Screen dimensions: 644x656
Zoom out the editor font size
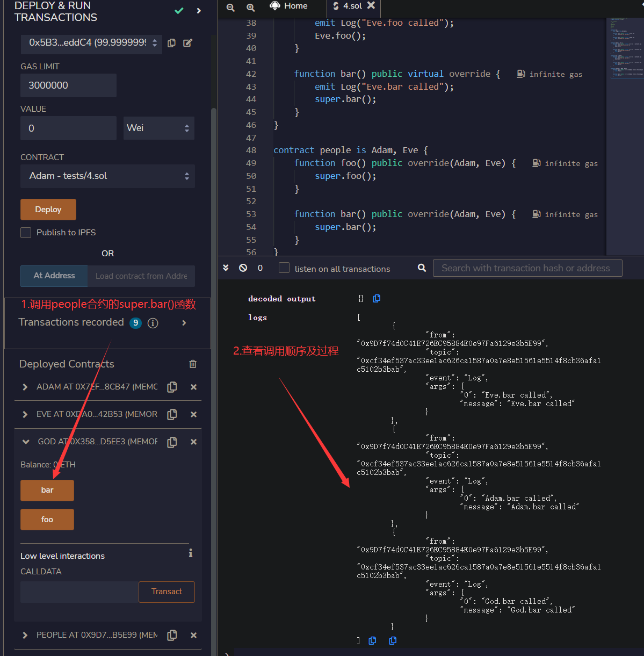tap(230, 7)
